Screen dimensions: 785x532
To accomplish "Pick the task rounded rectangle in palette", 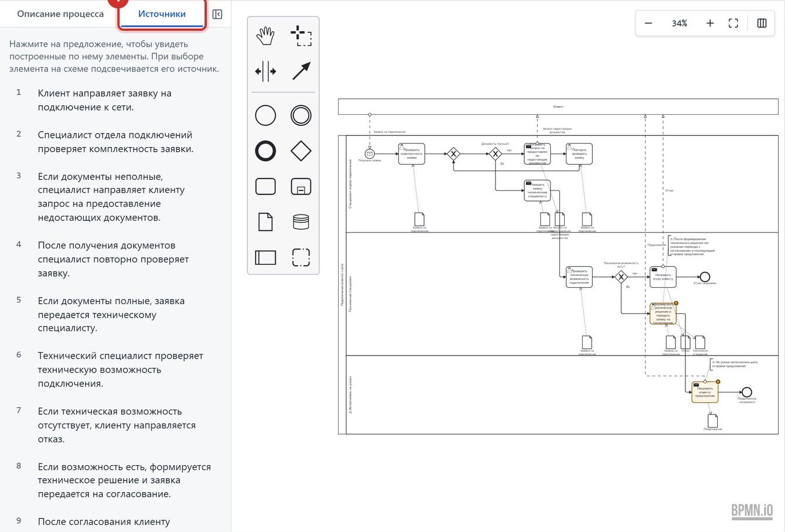I will [x=265, y=186].
